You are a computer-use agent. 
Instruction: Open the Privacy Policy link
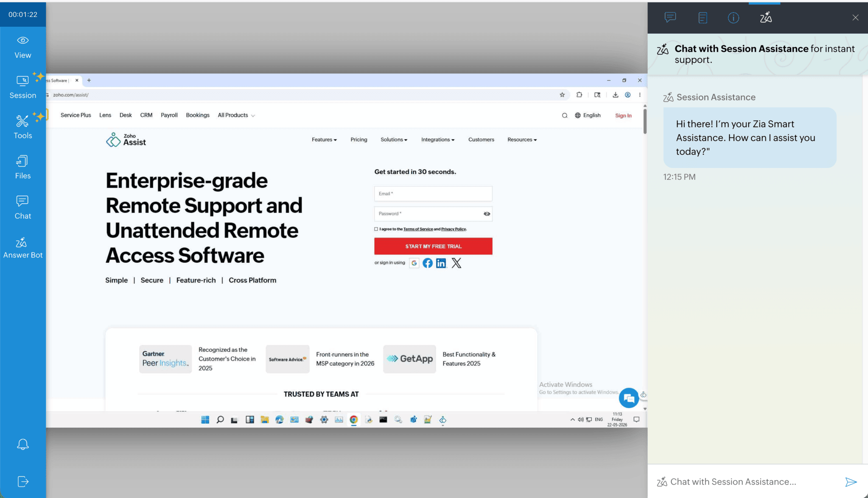454,229
